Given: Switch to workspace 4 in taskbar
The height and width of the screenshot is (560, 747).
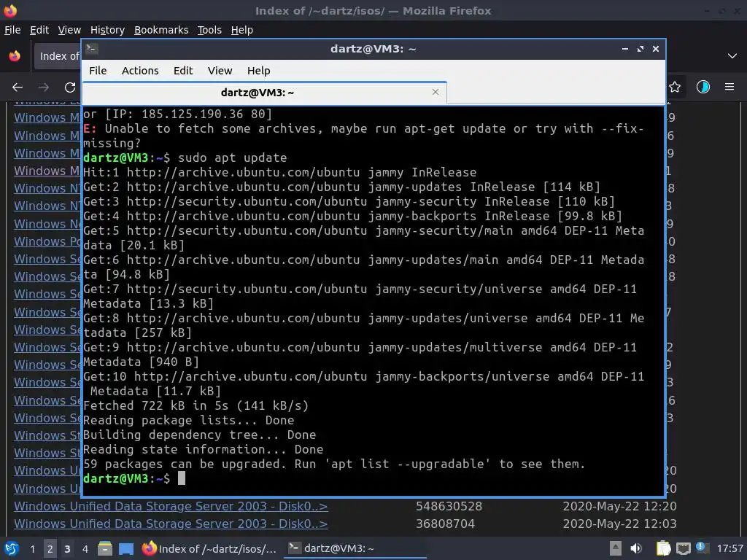Looking at the screenshot, I should click(x=85, y=548).
